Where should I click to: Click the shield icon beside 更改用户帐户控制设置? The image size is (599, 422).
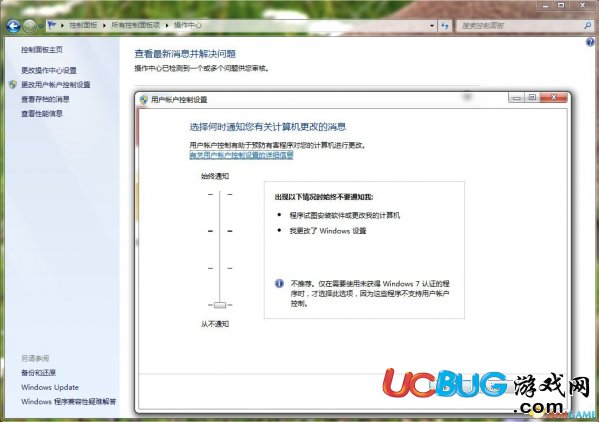13,84
